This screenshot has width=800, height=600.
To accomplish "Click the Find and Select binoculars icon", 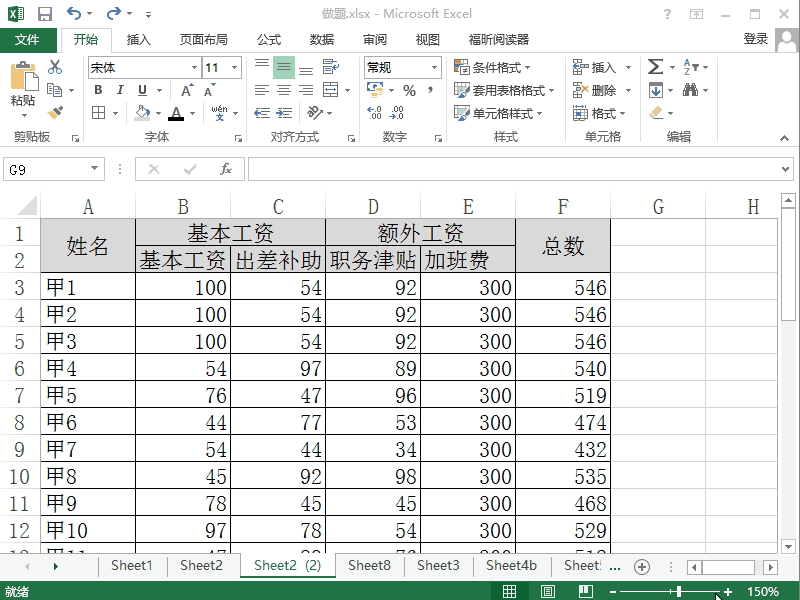I will click(x=691, y=89).
